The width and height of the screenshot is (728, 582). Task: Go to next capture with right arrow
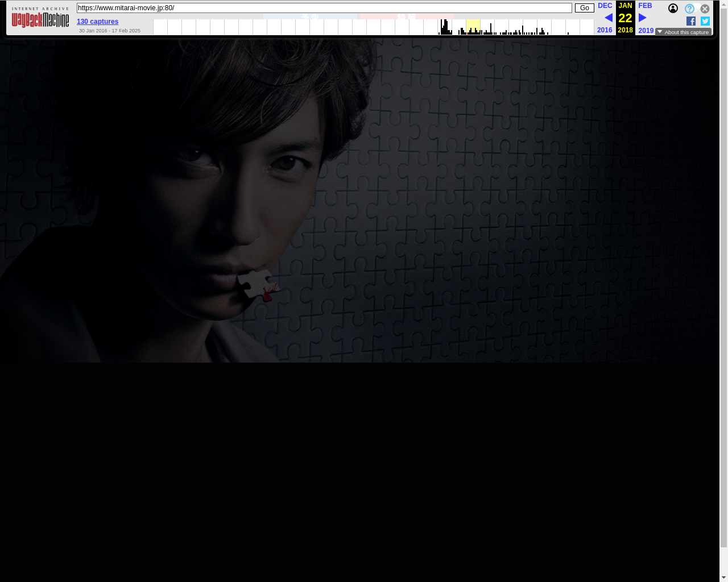pos(643,18)
